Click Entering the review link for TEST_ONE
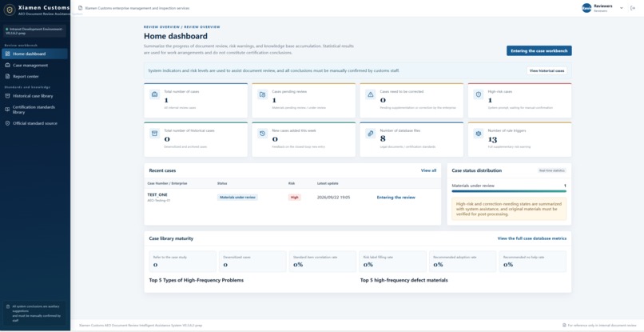 (396, 198)
